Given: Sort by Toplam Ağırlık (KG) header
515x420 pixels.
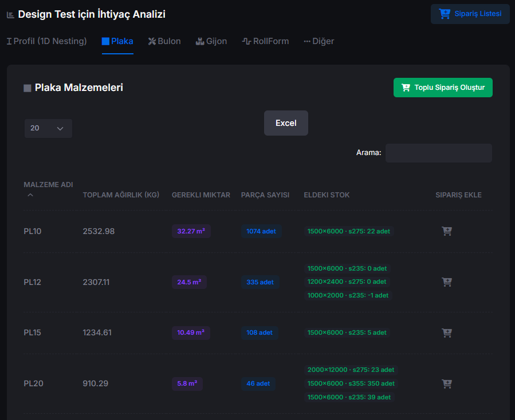Looking at the screenshot, I should pyautogui.click(x=121, y=195).
